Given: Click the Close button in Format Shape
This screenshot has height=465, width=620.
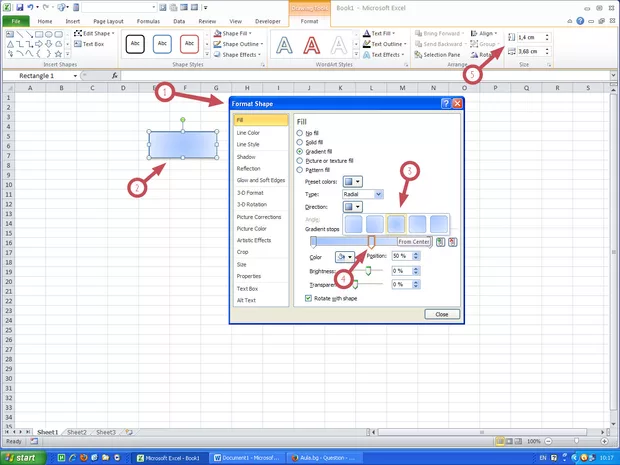Looking at the screenshot, I should point(442,314).
